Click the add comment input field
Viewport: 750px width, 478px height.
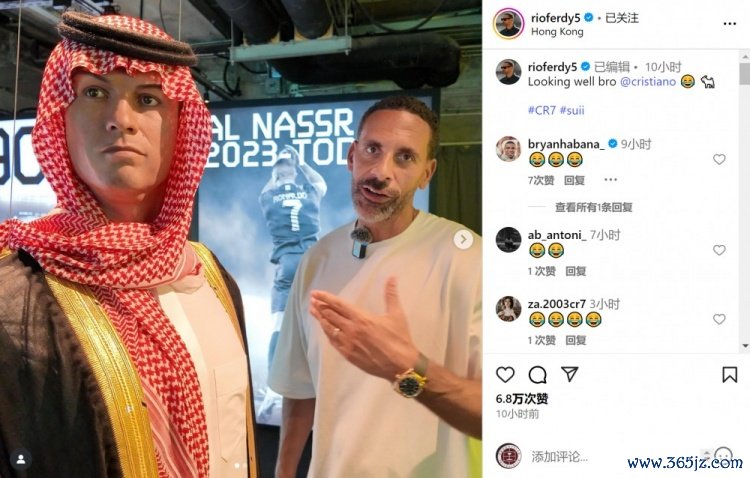pos(612,457)
